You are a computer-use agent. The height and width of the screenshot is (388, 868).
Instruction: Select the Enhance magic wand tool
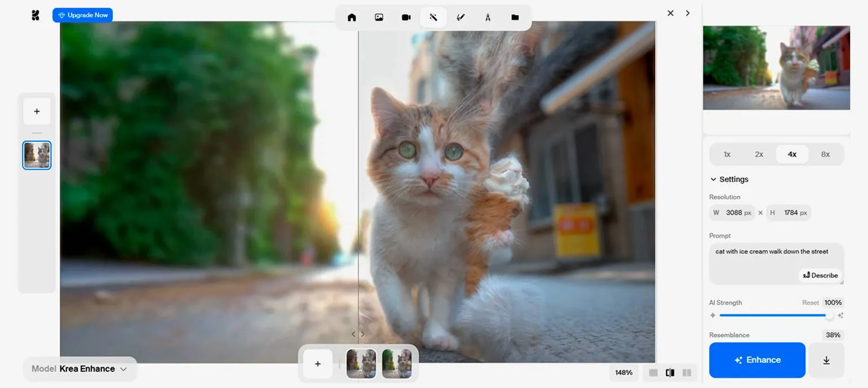tap(433, 17)
